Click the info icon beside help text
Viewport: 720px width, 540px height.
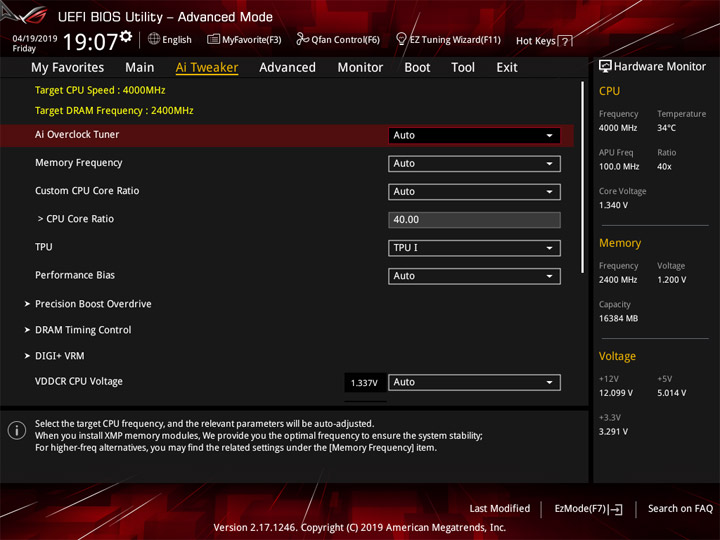click(17, 431)
